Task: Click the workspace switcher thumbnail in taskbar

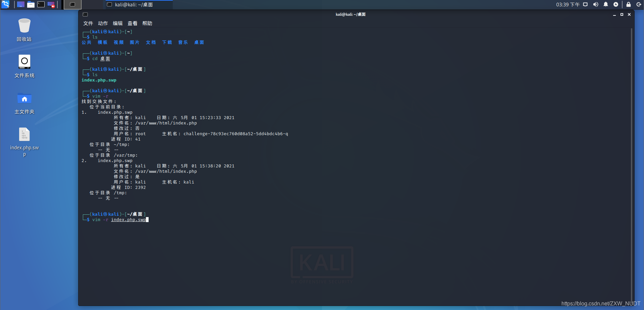Action: 72,4
